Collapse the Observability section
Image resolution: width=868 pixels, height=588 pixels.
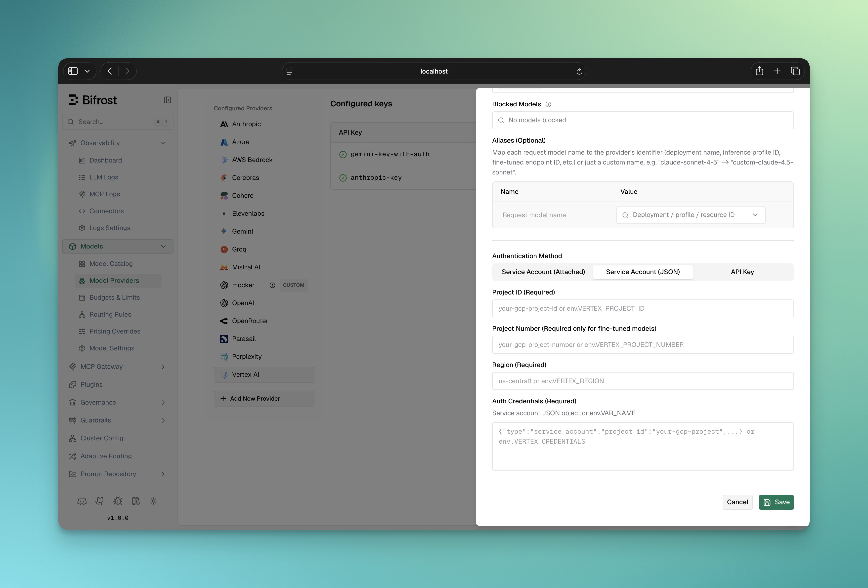coord(163,143)
